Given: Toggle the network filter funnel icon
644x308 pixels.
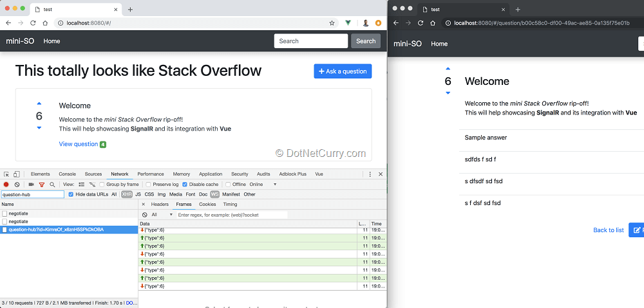Looking at the screenshot, I should (41, 185).
